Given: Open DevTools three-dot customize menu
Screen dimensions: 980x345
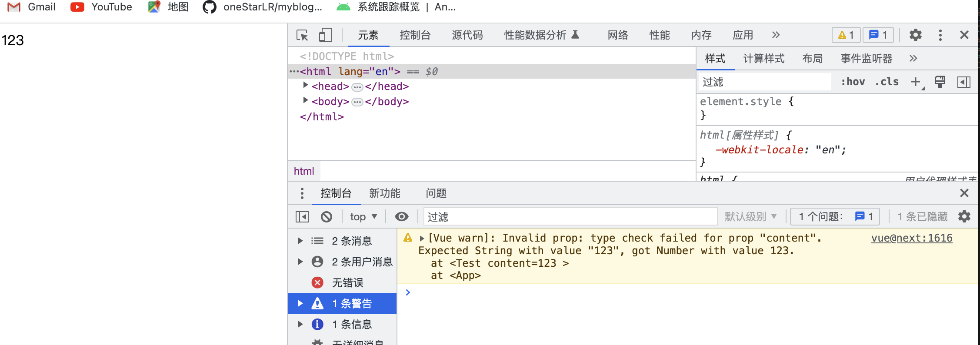Looking at the screenshot, I should (940, 35).
